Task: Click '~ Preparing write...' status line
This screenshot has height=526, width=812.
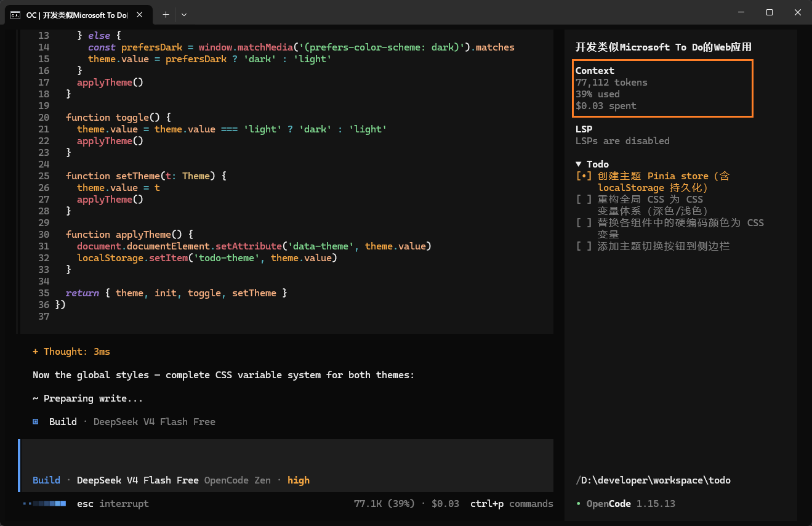Action: (88, 399)
